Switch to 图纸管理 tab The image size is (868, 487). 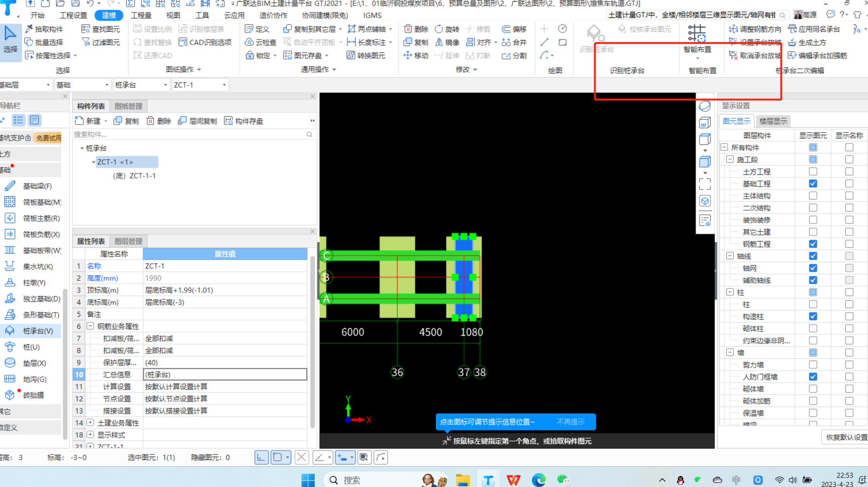[x=128, y=106]
